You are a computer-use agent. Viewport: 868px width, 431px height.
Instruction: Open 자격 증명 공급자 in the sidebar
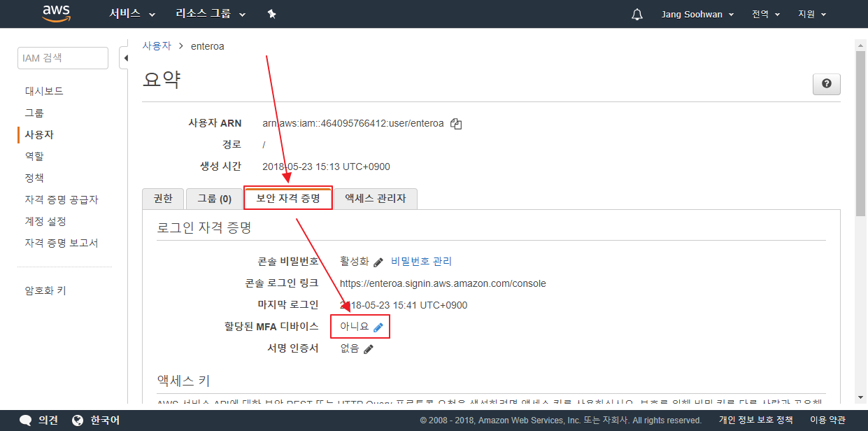[x=62, y=199]
